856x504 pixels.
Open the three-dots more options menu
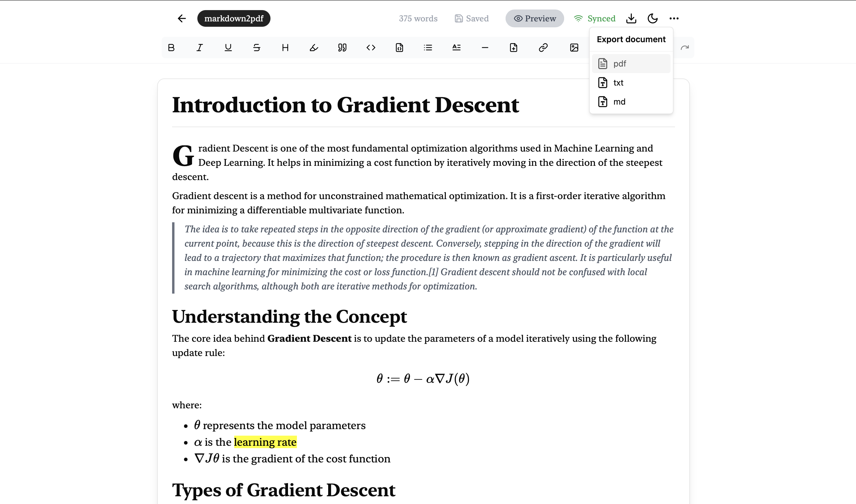click(674, 18)
